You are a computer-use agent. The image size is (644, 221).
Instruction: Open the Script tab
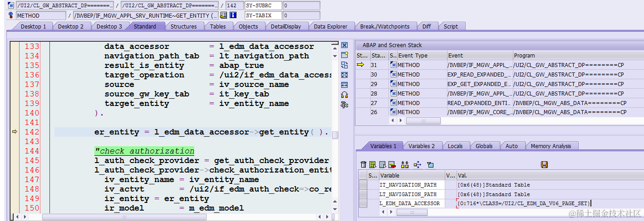pos(451,26)
